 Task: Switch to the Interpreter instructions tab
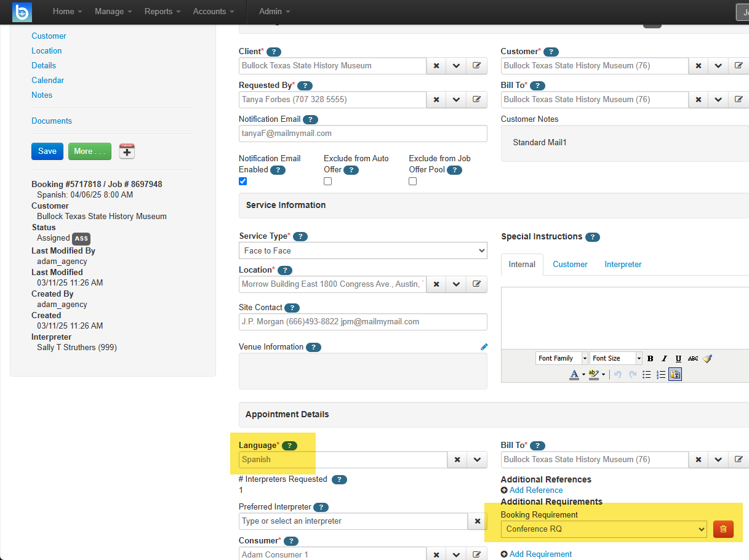(623, 265)
